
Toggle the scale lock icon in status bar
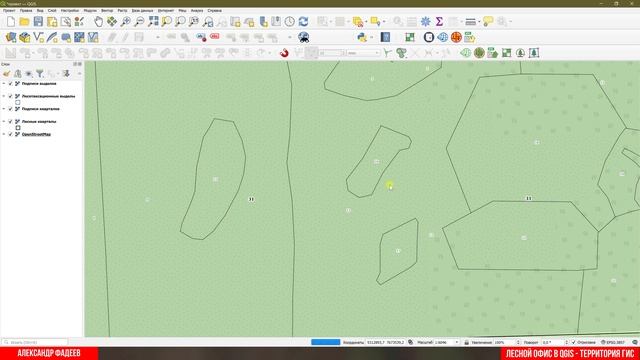[467, 342]
